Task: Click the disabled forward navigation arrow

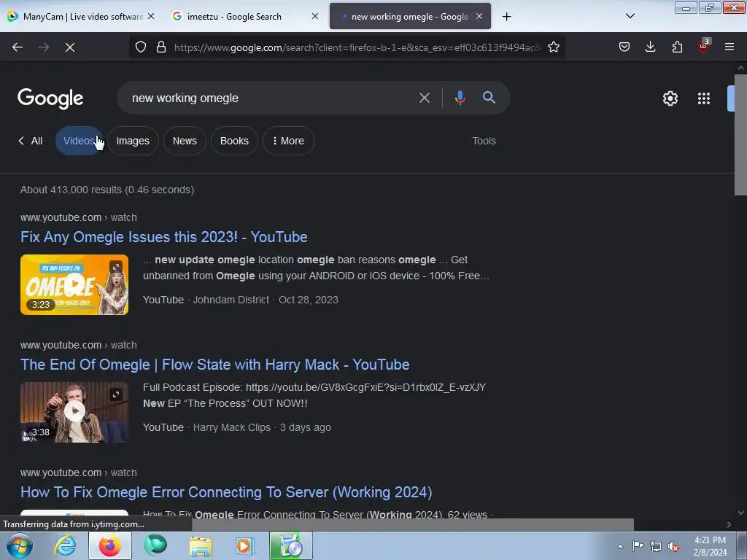Action: coord(44,47)
